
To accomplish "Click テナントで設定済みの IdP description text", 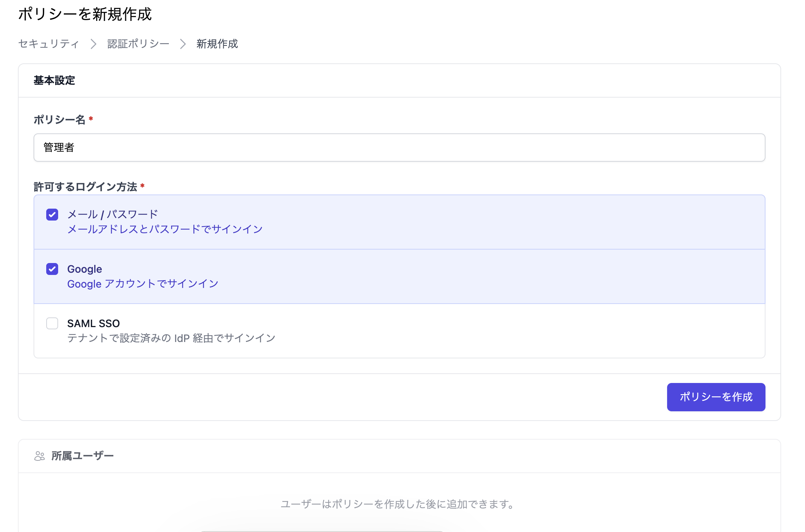I will pyautogui.click(x=171, y=338).
